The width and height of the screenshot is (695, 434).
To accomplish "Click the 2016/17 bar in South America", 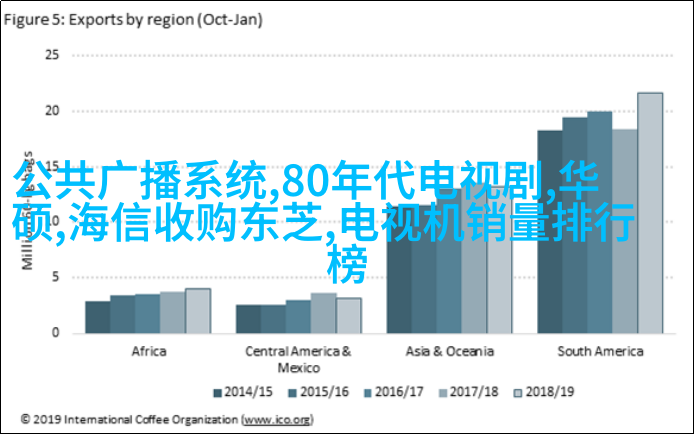I will pyautogui.click(x=599, y=221).
